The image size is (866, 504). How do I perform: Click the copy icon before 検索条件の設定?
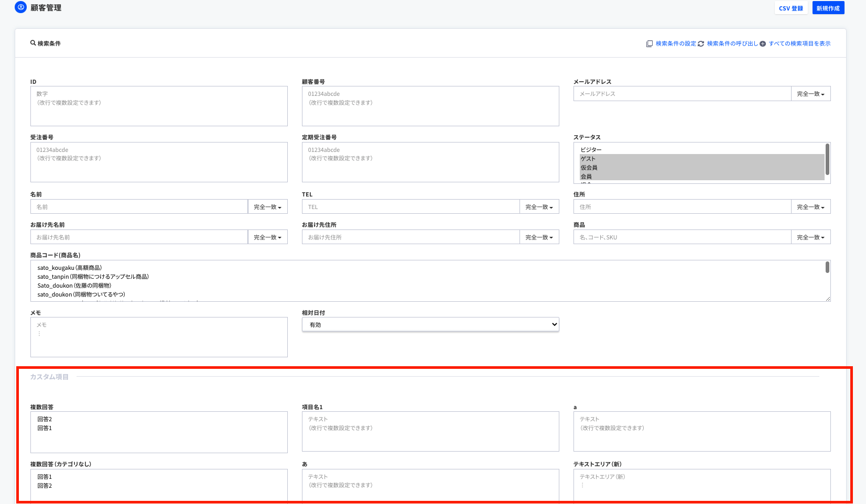649,43
